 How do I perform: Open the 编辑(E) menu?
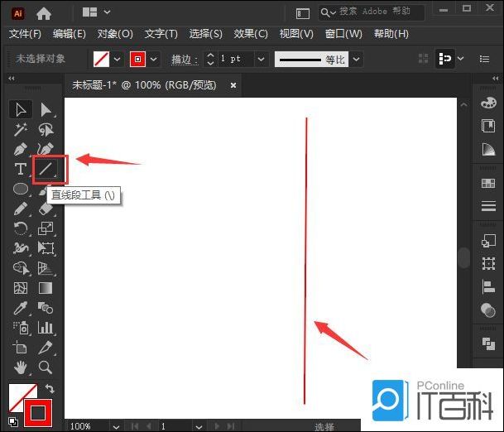pos(70,33)
